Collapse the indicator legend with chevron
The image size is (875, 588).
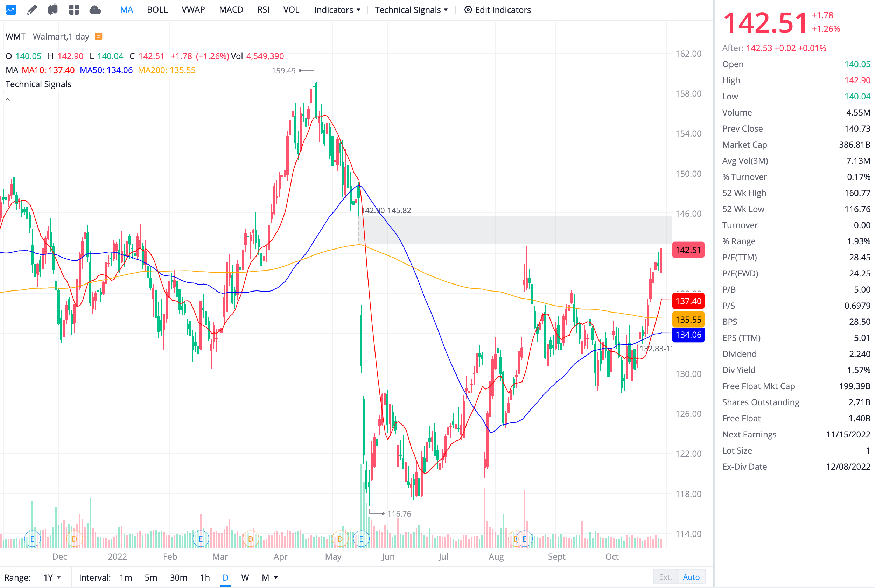(8, 100)
